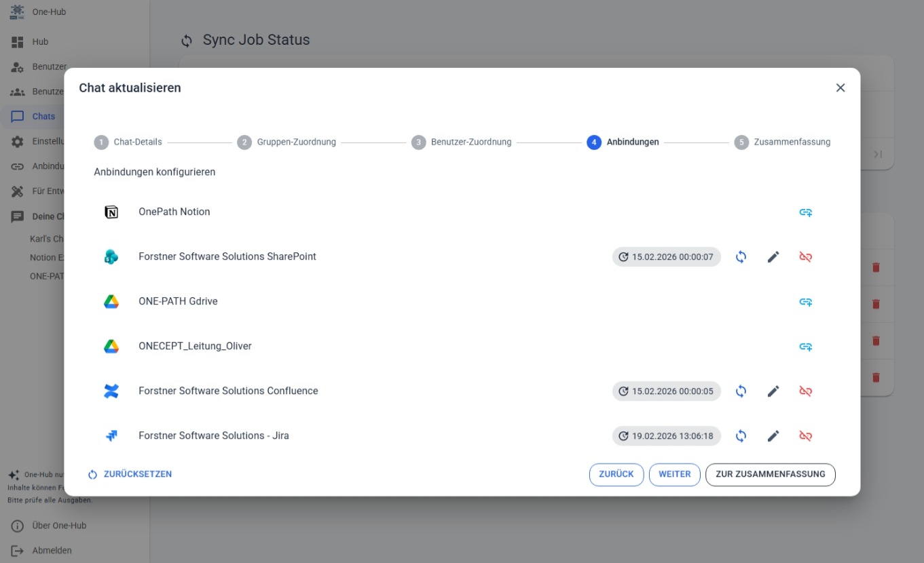Image resolution: width=924 pixels, height=563 pixels.
Task: Sync the SharePoint connection now
Action: [x=741, y=257]
